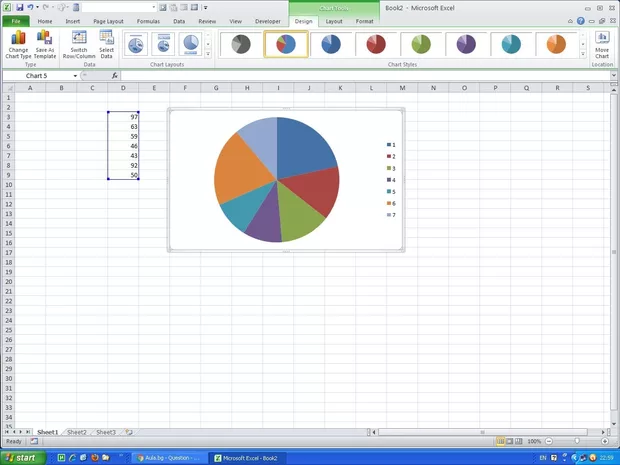Open the File menu
This screenshot has width=620, height=465.
click(x=15, y=21)
